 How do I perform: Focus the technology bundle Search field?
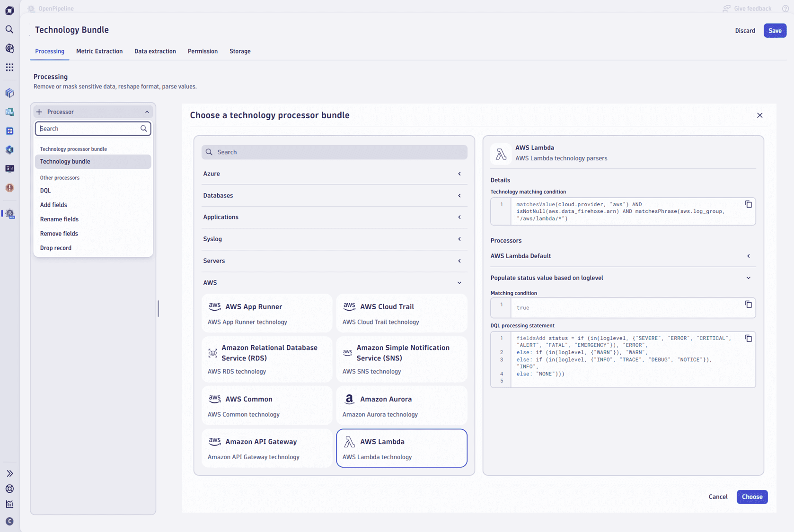(334, 152)
